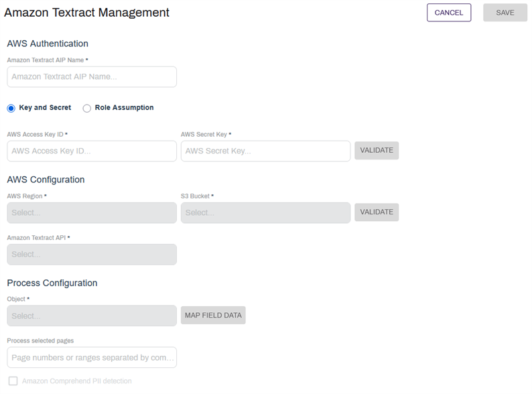Focus the Amazon Textract AIP Name field
Screen dimensions: 532x394
click(92, 76)
